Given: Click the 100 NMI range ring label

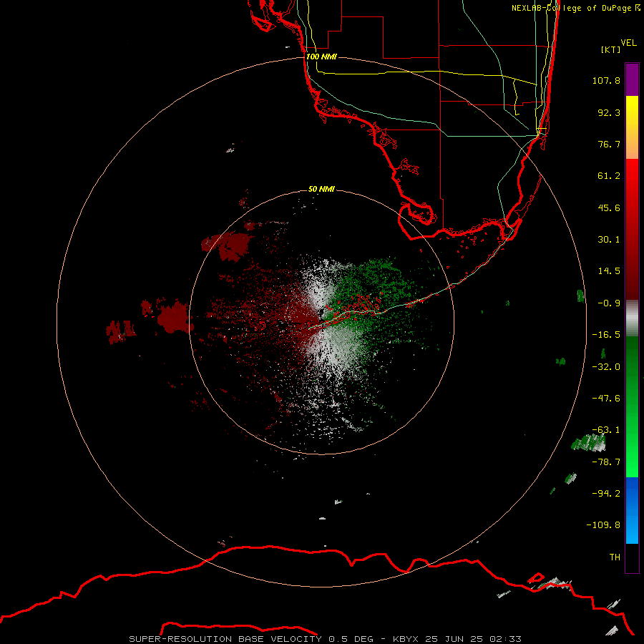Looking at the screenshot, I should tap(321, 57).
